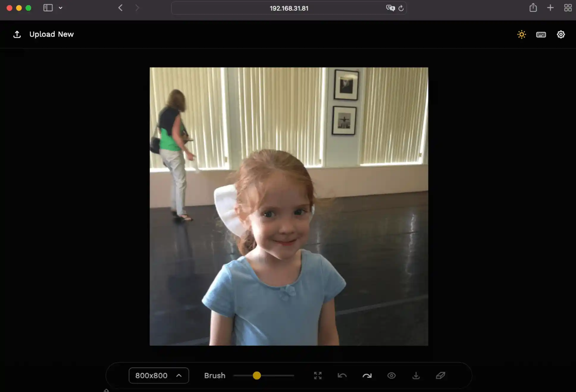
Task: Open a new Safari tab
Action: 550,8
